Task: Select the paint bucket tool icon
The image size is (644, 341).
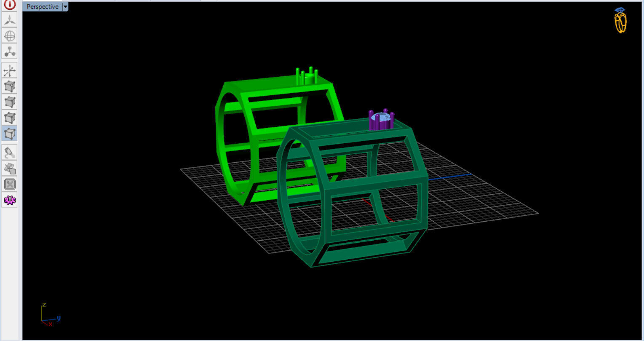Action: tap(10, 153)
